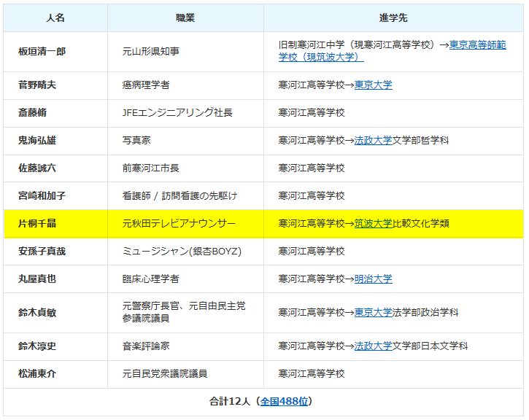Open 筑波大学 link in 片桐千晶 row
This screenshot has width=529, height=420.
click(x=373, y=223)
